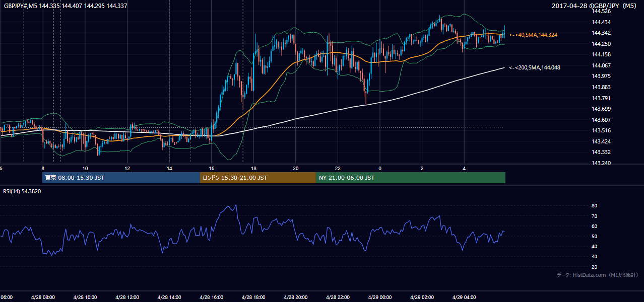Screen dimensions: 644x302
Task: Click price axis value 144.250
Action: click(x=602, y=44)
